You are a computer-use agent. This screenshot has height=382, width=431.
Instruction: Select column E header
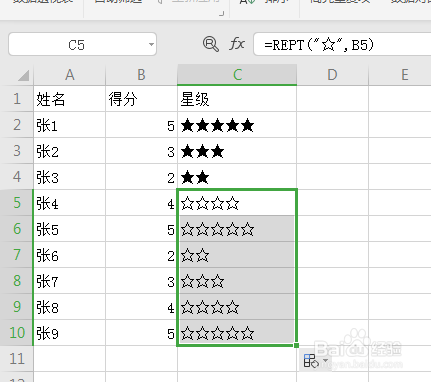click(400, 75)
